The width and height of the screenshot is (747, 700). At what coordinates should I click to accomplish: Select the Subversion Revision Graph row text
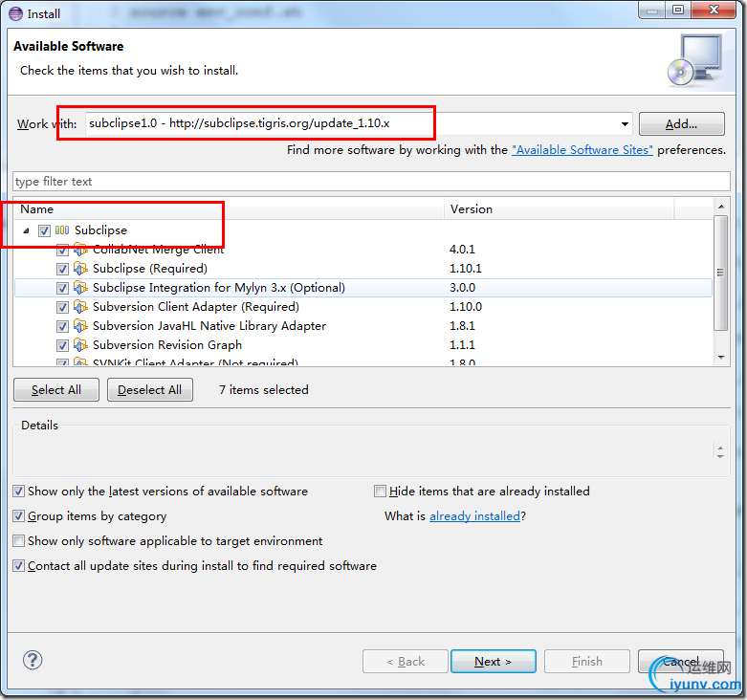click(x=167, y=345)
